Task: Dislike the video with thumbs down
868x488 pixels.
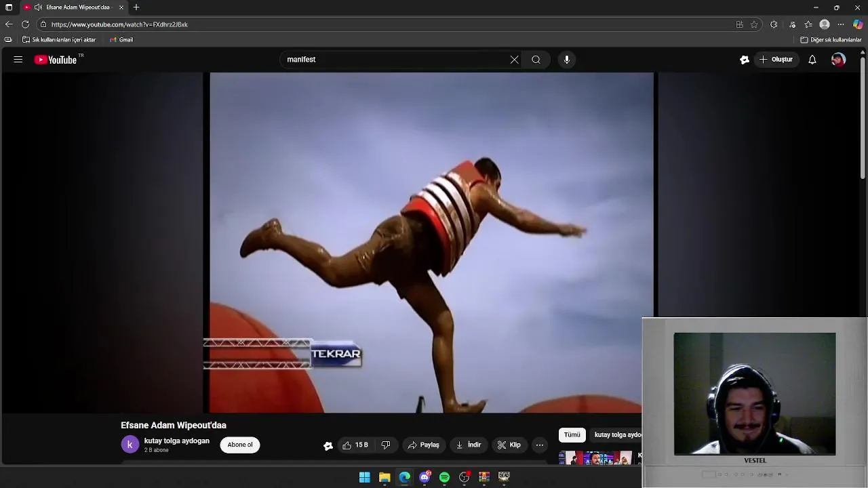Action: [386, 445]
